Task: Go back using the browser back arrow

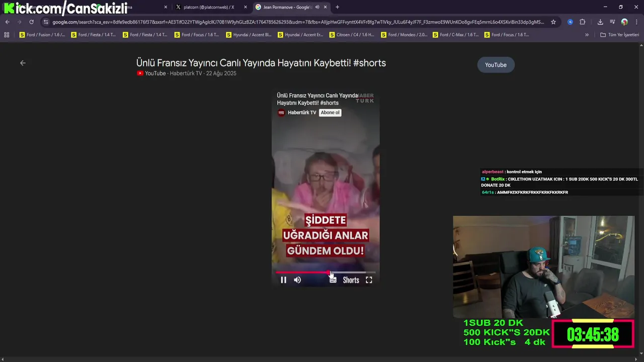Action: click(7, 22)
